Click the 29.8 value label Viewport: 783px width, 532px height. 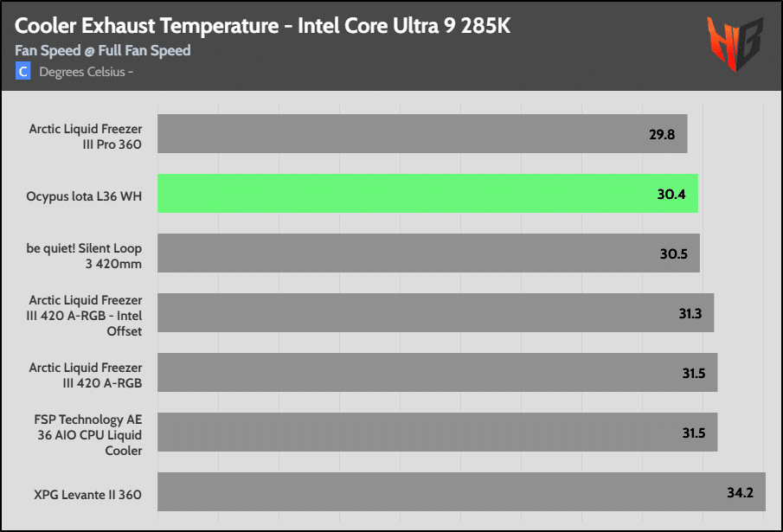coord(662,134)
